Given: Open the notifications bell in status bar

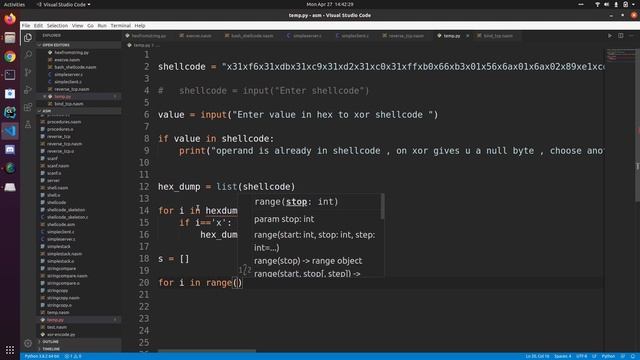Looking at the screenshot, I should point(633,356).
